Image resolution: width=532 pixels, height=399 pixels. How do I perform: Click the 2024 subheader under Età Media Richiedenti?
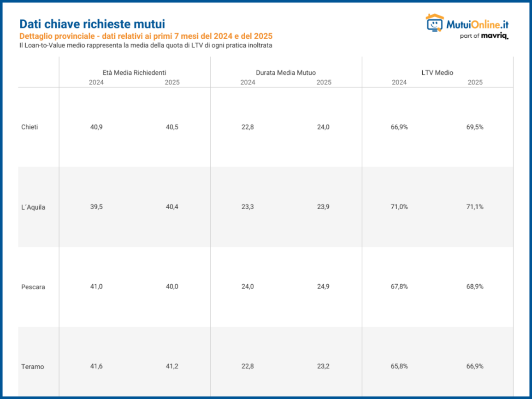[96, 82]
